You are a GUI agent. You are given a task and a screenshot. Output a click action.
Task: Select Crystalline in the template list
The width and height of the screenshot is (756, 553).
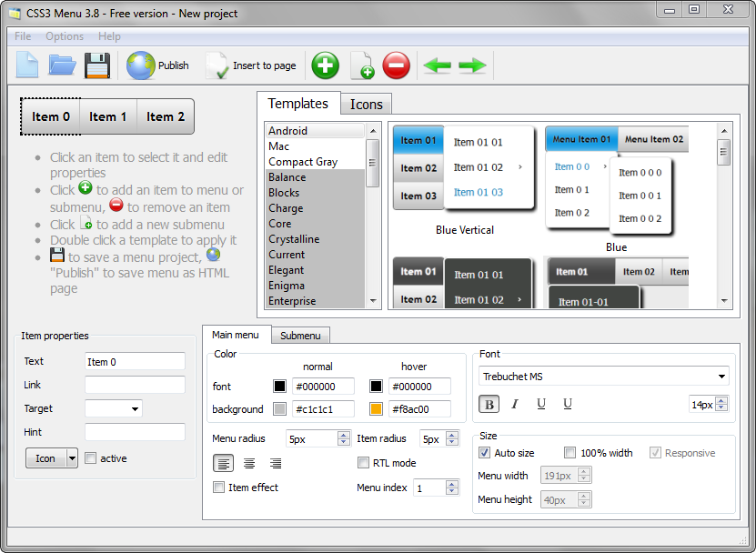(316, 239)
